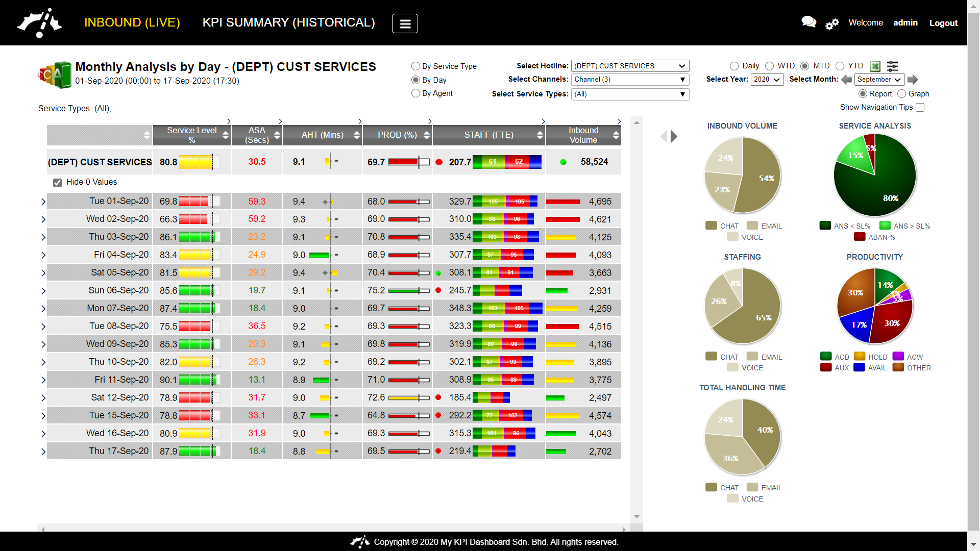Uncheck the Hide 0 Values checkbox
The height and width of the screenshot is (551, 980).
[58, 183]
